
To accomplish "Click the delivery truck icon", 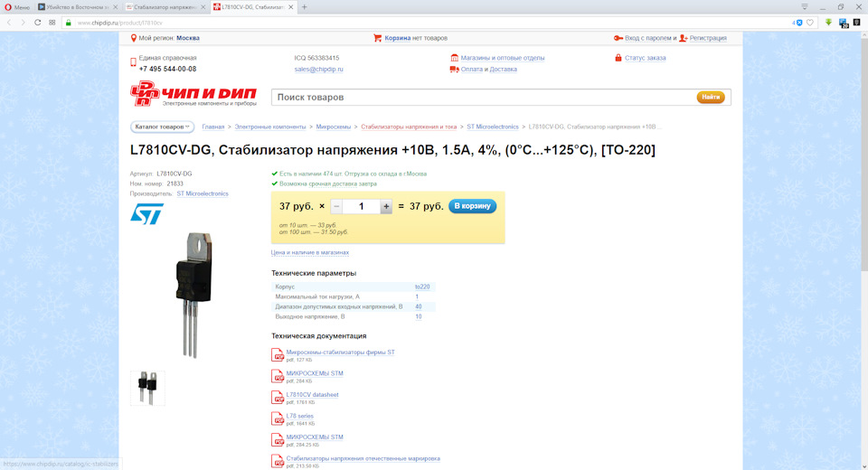I will click(455, 70).
